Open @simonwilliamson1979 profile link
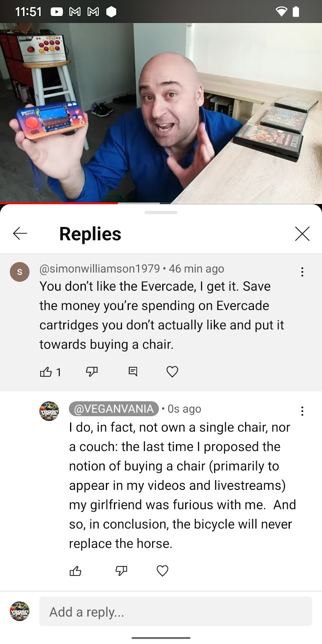The image size is (322, 644). 99,268
